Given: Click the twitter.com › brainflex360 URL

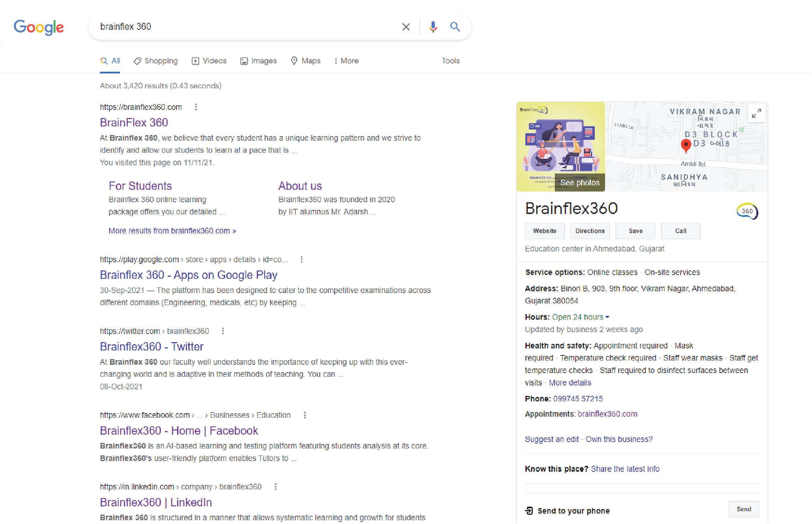Looking at the screenshot, I should coord(154,331).
